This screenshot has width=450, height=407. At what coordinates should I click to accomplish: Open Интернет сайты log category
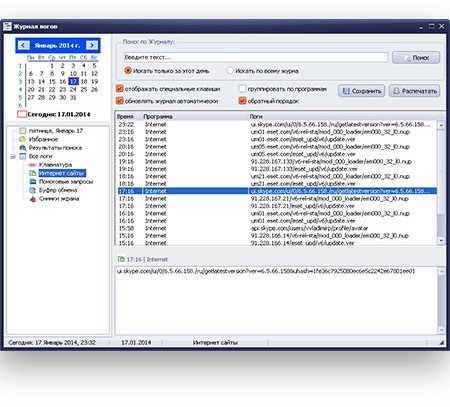pyautogui.click(x=62, y=173)
